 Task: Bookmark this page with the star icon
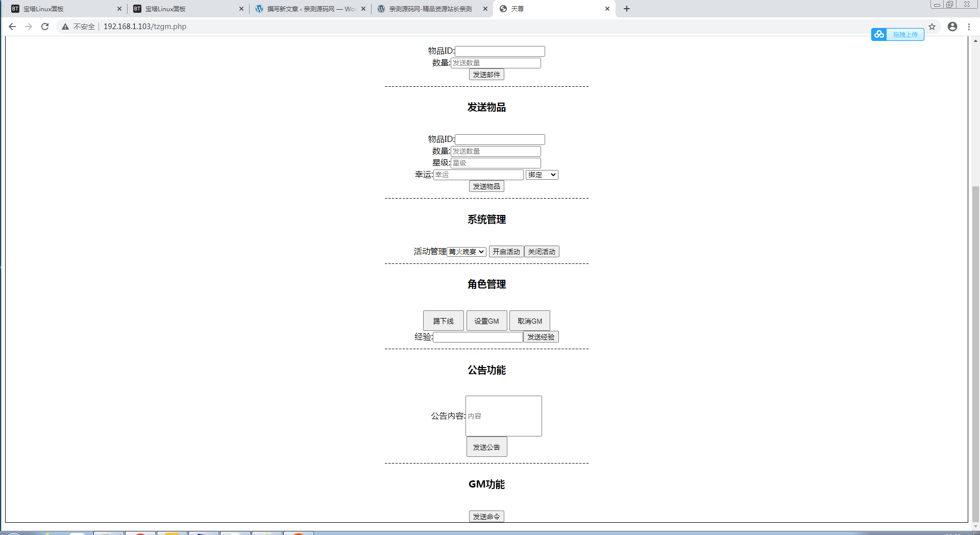pos(932,27)
